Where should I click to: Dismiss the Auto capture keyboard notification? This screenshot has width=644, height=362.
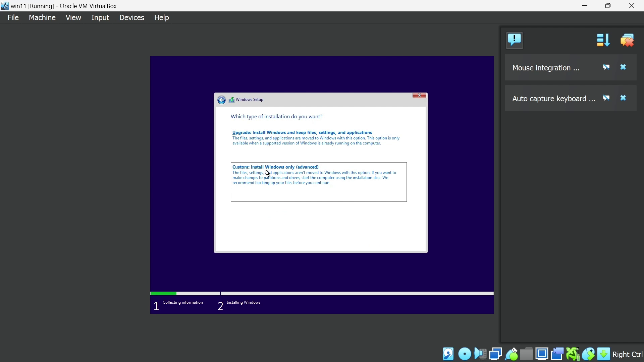coord(623,98)
